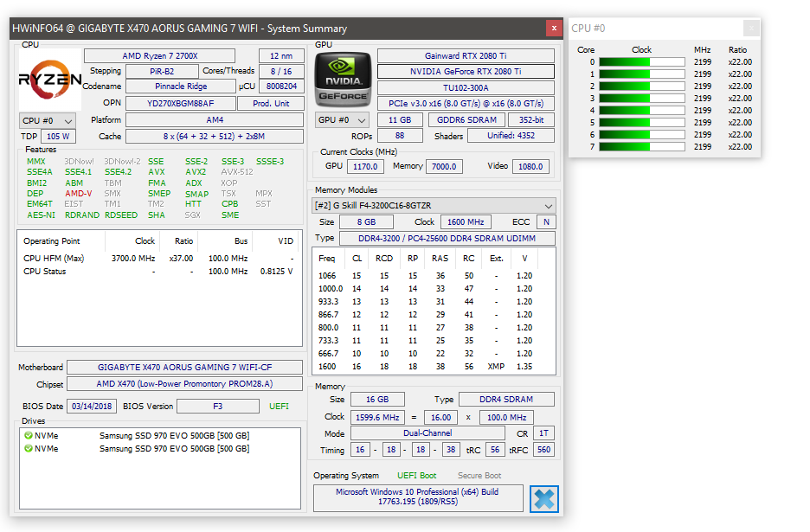The image size is (810, 532).
Task: Click the Windows 10 Professional OS field
Action: tap(418, 497)
